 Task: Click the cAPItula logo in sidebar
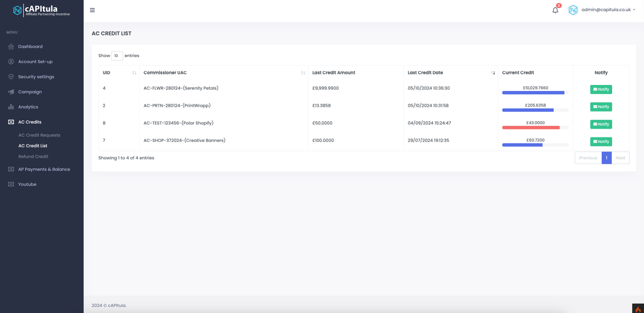tap(41, 10)
